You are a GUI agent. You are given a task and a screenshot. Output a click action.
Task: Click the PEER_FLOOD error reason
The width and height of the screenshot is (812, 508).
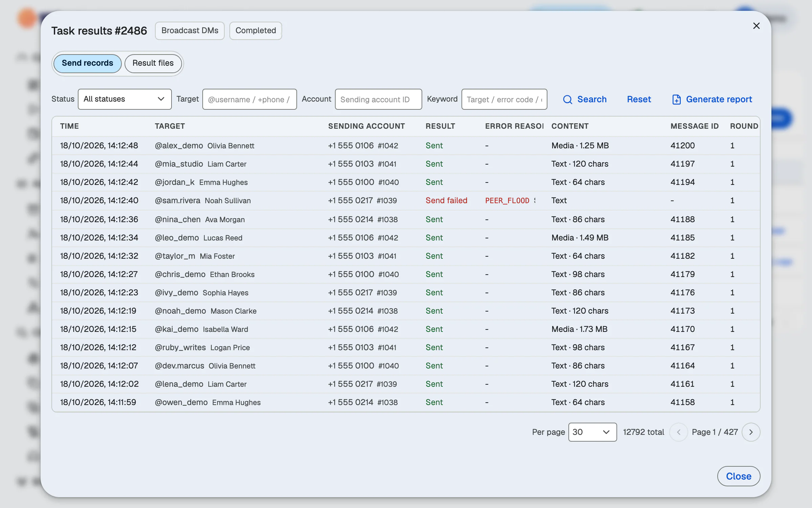coord(507,200)
